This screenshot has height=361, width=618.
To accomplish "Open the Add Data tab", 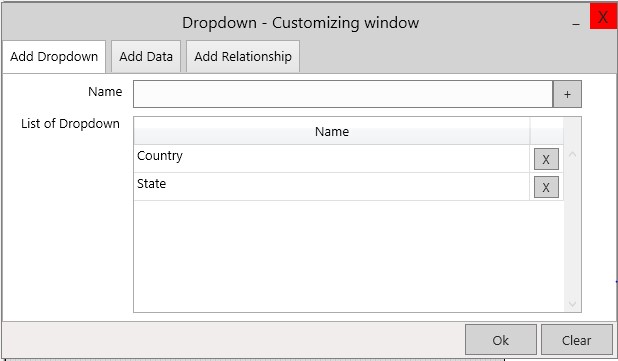I will (146, 57).
